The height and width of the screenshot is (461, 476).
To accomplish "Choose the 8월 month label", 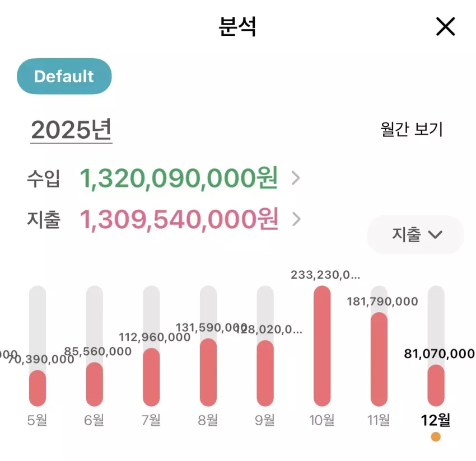I will coord(208,420).
